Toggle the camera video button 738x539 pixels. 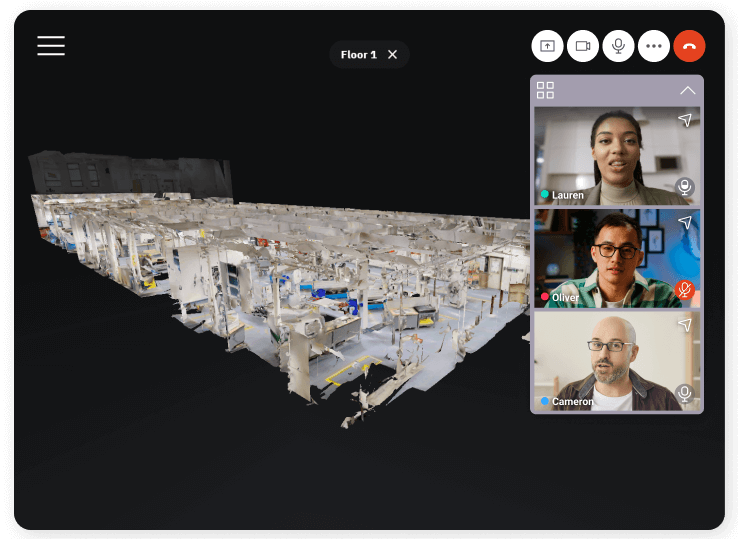pyautogui.click(x=583, y=46)
